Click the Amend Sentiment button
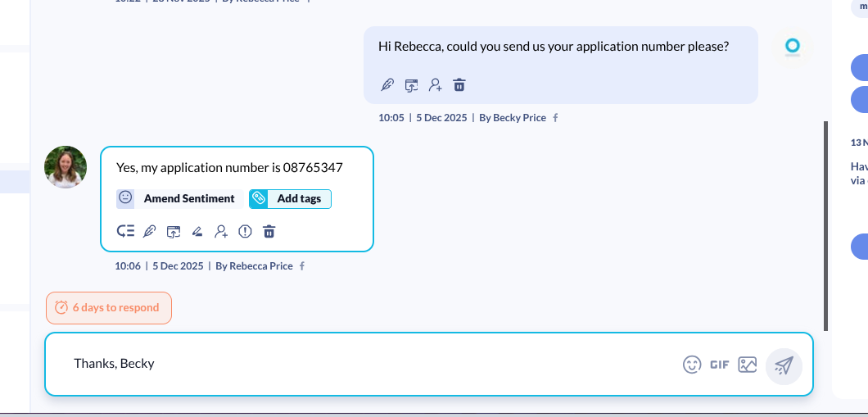 coord(180,199)
